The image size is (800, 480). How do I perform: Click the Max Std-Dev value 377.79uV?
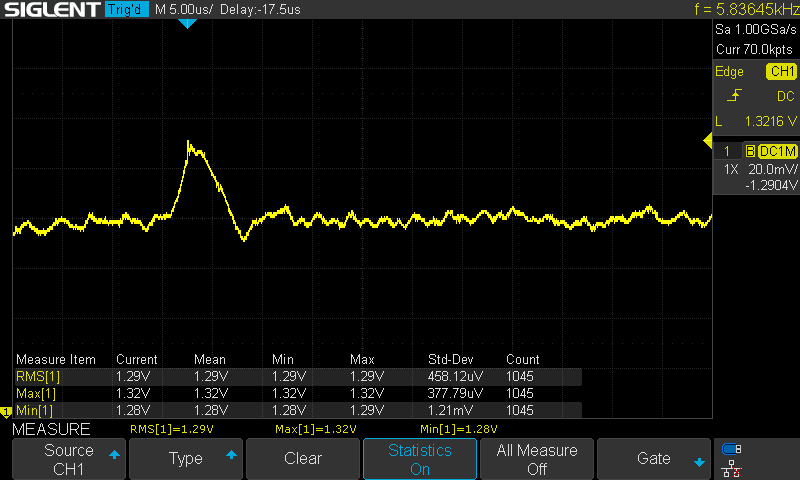click(455, 393)
